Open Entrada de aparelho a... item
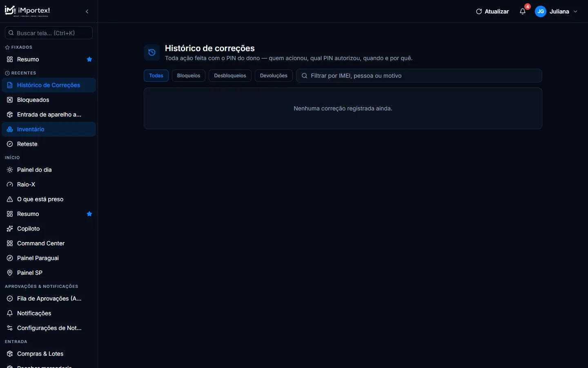This screenshot has height=368, width=588. (x=49, y=114)
